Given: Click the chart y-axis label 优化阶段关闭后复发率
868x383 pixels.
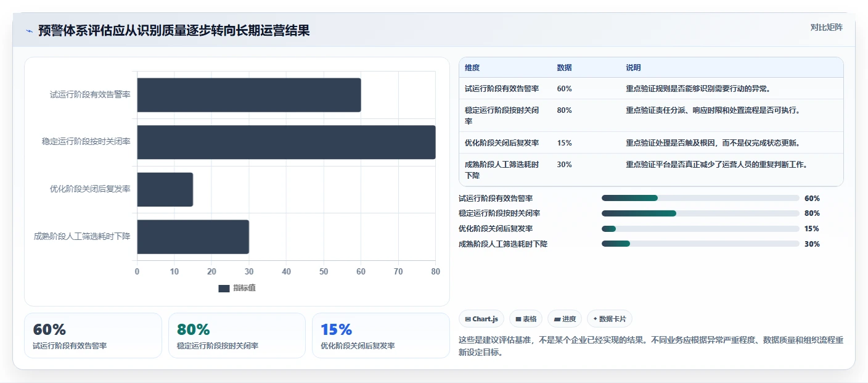Looking at the screenshot, I should tap(90, 189).
